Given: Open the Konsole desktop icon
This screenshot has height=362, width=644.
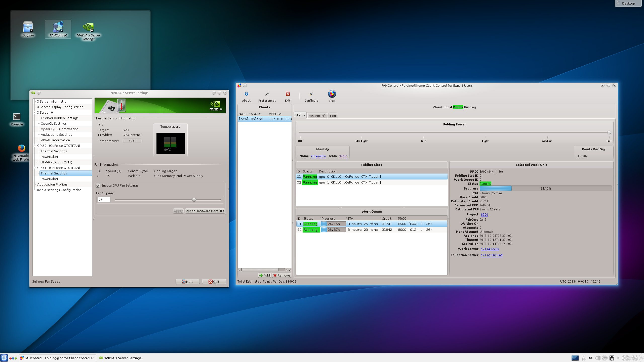Looking at the screenshot, I should [17, 119].
